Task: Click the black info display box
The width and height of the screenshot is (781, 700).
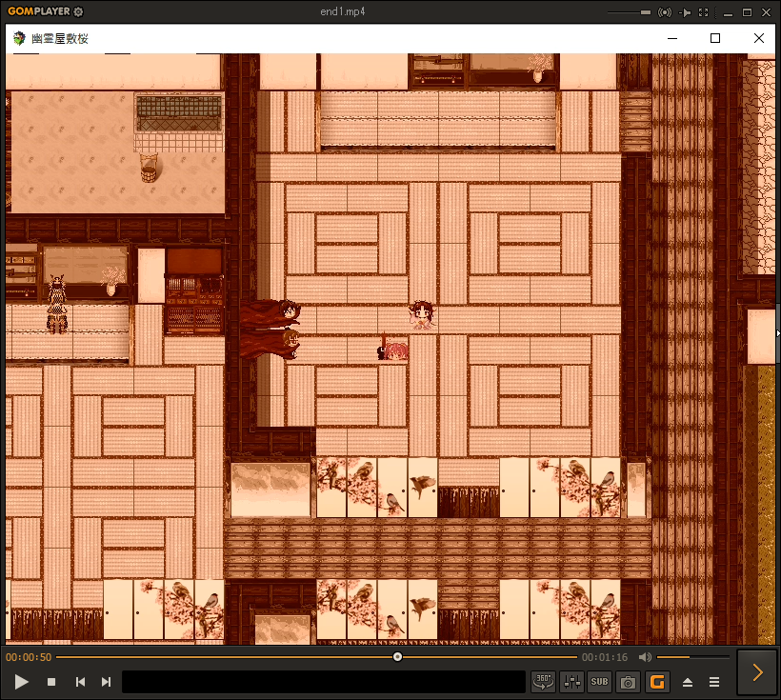Action: click(324, 682)
